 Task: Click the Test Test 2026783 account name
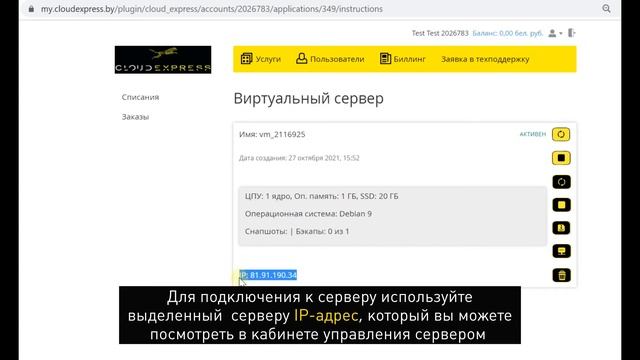(x=440, y=33)
